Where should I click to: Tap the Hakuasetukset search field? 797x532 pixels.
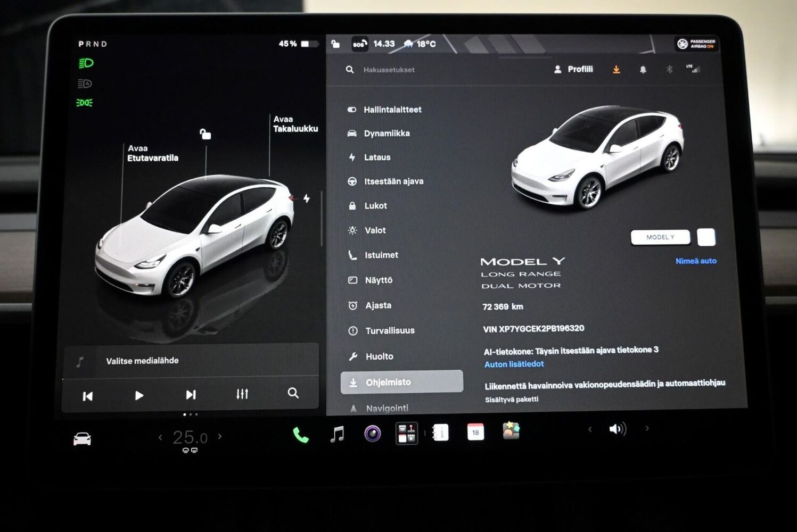point(389,70)
